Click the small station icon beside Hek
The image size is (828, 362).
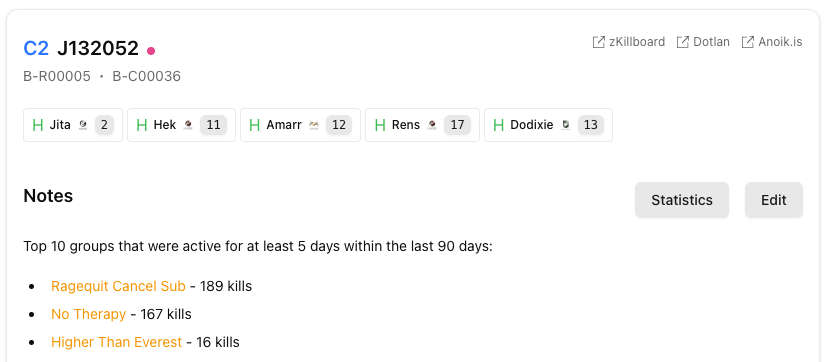click(x=187, y=125)
